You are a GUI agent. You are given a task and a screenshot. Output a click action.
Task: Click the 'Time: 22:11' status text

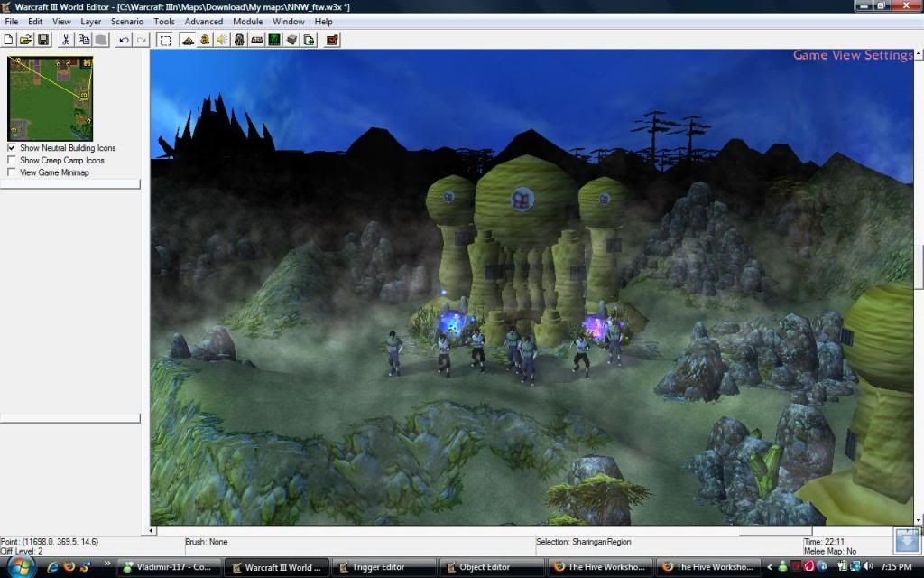point(825,542)
